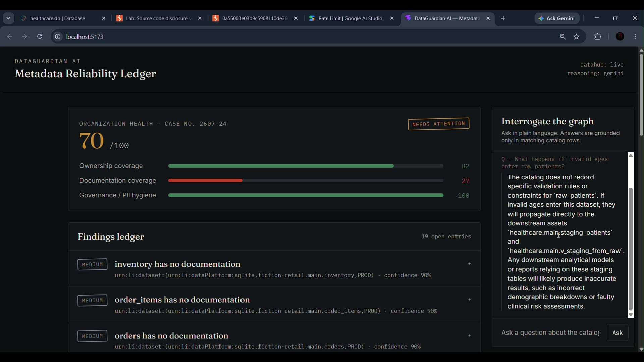Image resolution: width=644 pixels, height=362 pixels.
Task: Reload the localhost page
Action: tap(40, 37)
